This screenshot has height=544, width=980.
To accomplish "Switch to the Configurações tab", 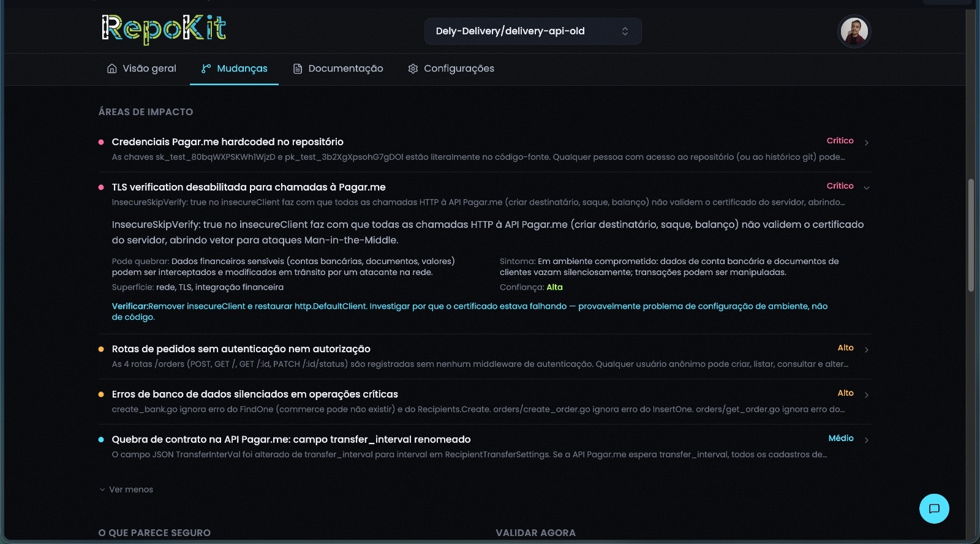I will (x=451, y=69).
